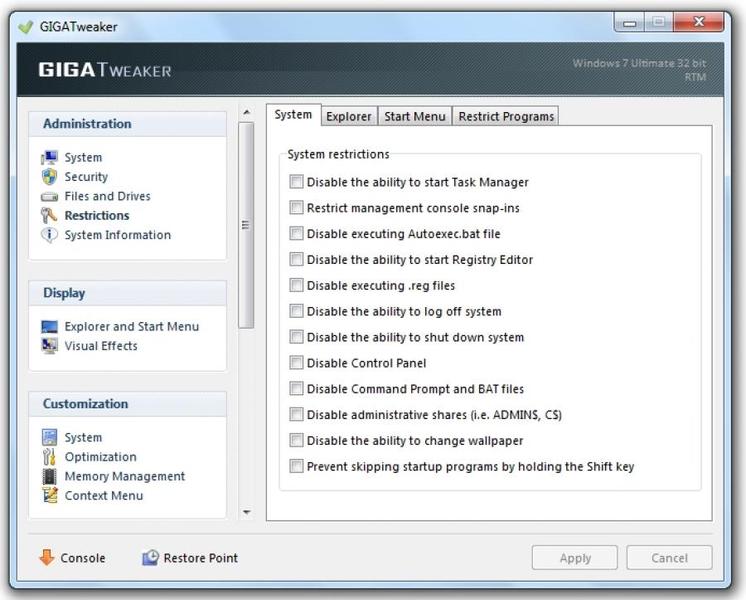Check Disable Command Prompt and BAT files
The width and height of the screenshot is (746, 600).
tap(296, 388)
